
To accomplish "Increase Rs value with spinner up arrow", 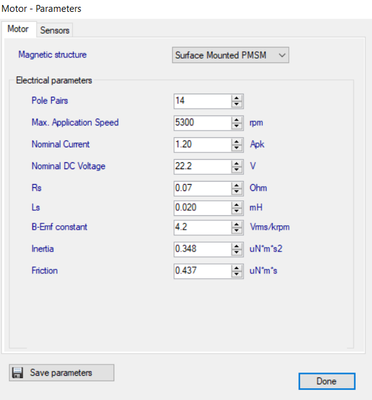I will tap(236, 185).
